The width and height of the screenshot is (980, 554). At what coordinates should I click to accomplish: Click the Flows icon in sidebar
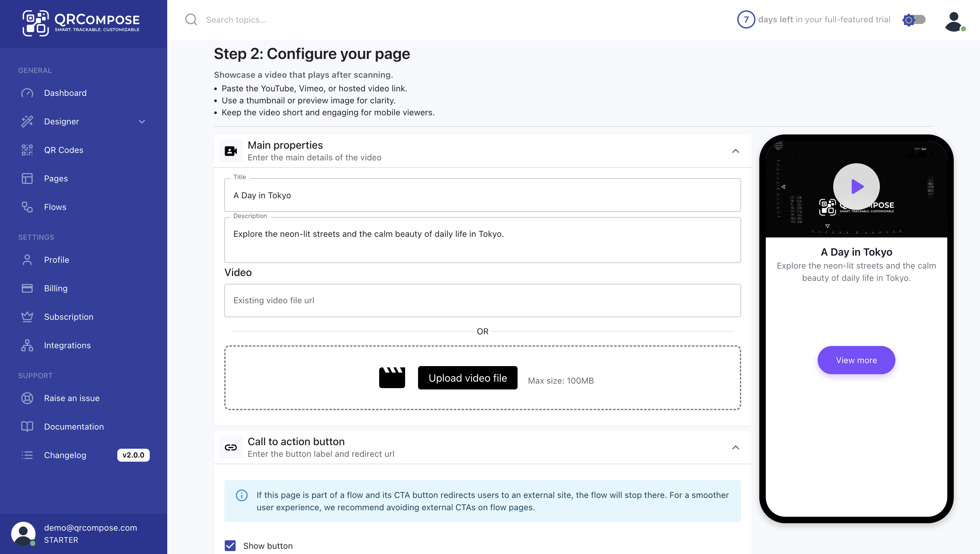[27, 207]
